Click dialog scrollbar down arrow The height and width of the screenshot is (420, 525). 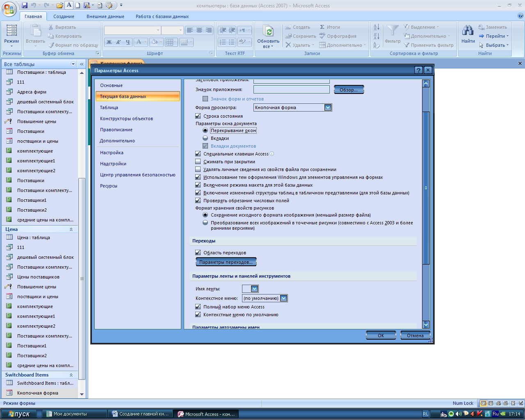pyautogui.click(x=426, y=324)
